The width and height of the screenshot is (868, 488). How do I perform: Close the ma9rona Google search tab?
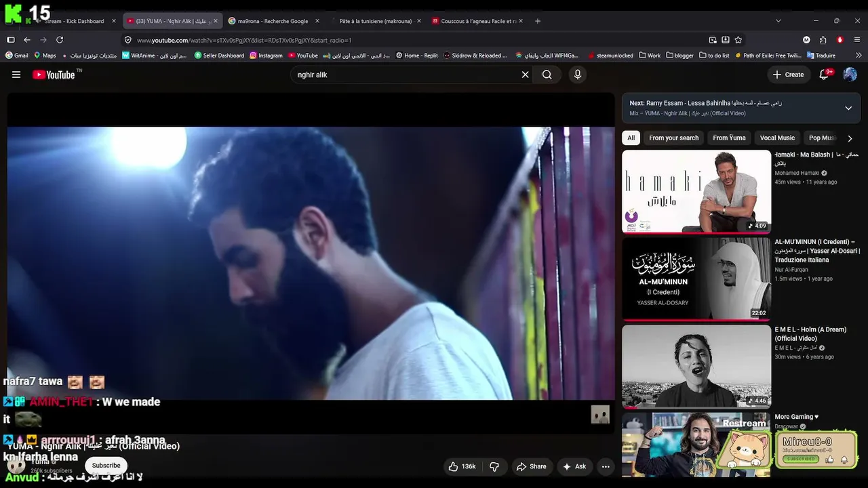pyautogui.click(x=317, y=21)
